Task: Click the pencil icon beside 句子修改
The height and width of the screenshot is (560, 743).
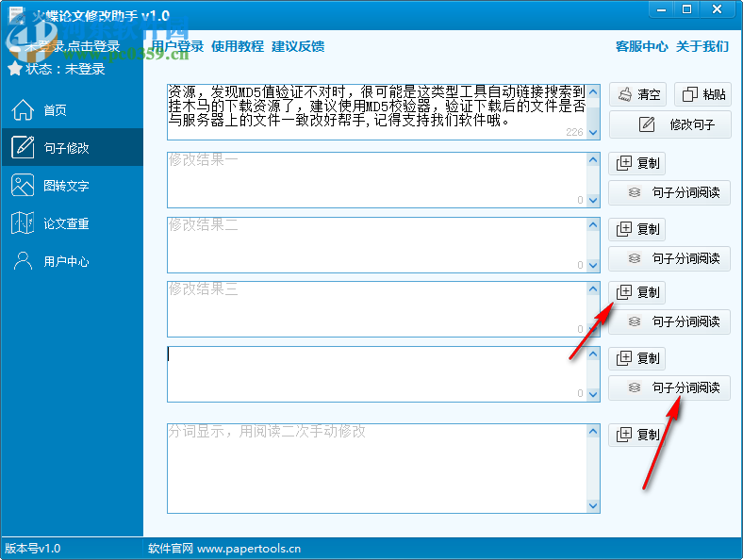Action: point(23,147)
